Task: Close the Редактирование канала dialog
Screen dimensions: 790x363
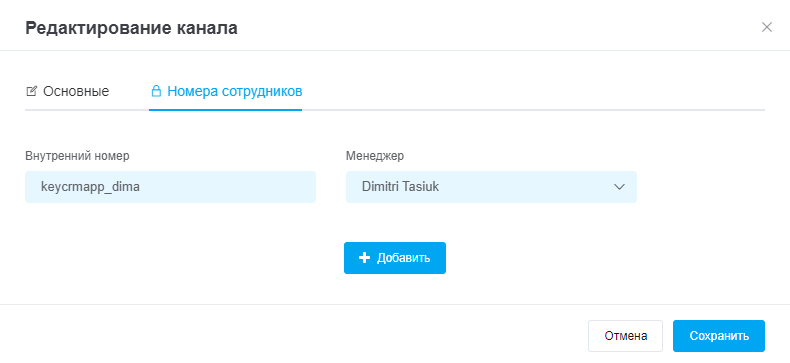Action: [766, 27]
